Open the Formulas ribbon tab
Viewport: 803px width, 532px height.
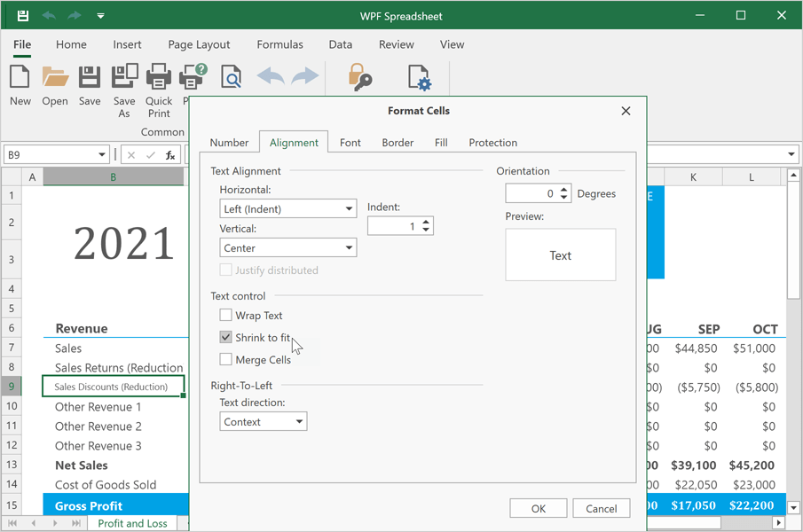coord(279,43)
